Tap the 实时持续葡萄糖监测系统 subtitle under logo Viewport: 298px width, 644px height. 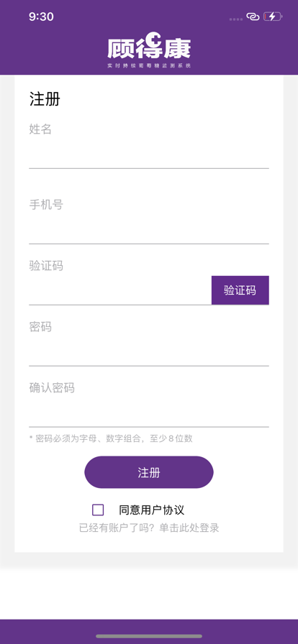coord(149,65)
